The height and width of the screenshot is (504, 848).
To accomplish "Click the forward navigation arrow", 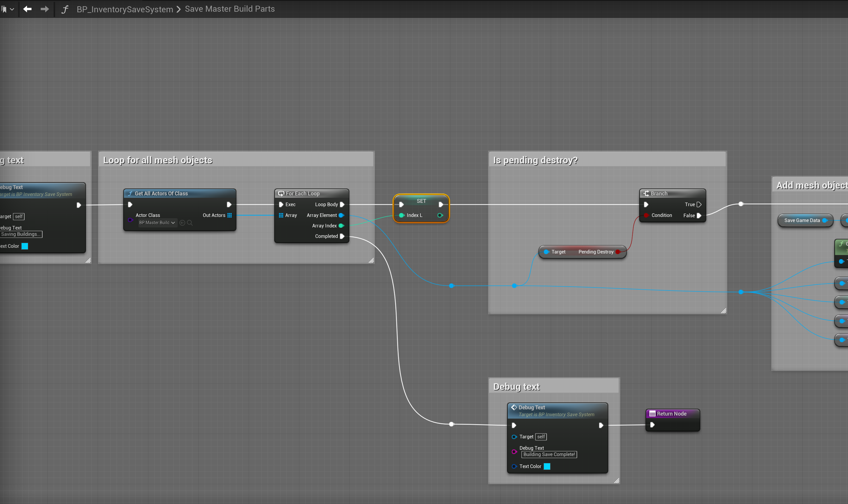I will 44,9.
